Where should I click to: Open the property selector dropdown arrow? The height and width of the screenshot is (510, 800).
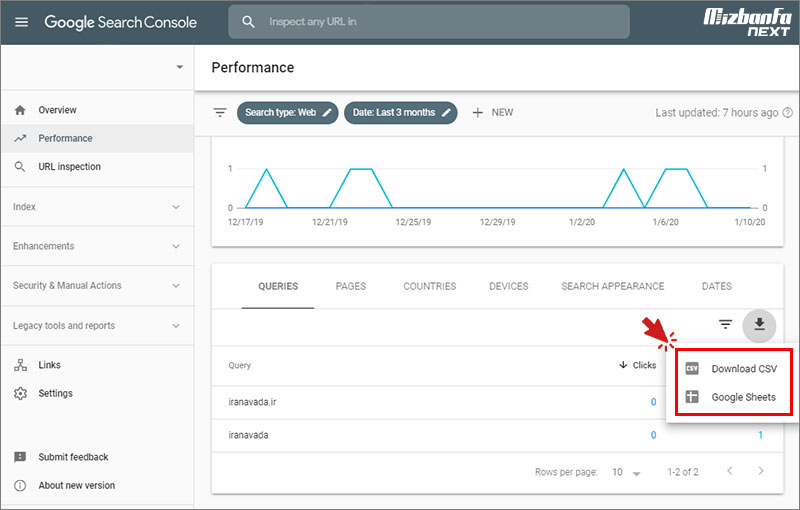coord(180,67)
